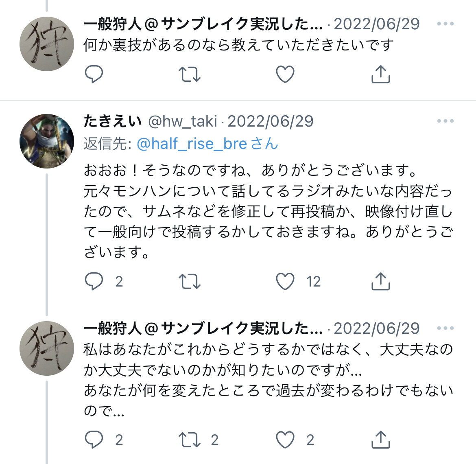Open the @half_rise_bre mention link
Viewport: 476px width, 464px height.
coord(192,144)
